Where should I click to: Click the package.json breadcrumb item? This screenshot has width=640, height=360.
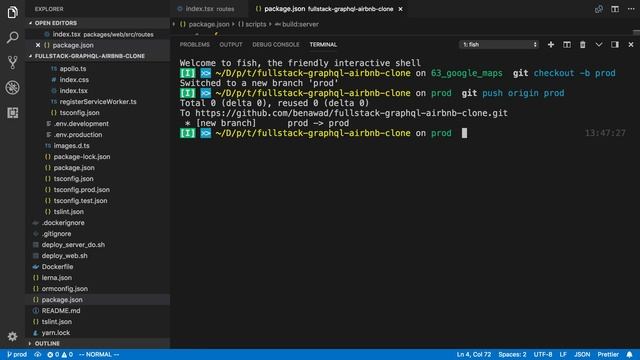pyautogui.click(x=205, y=24)
